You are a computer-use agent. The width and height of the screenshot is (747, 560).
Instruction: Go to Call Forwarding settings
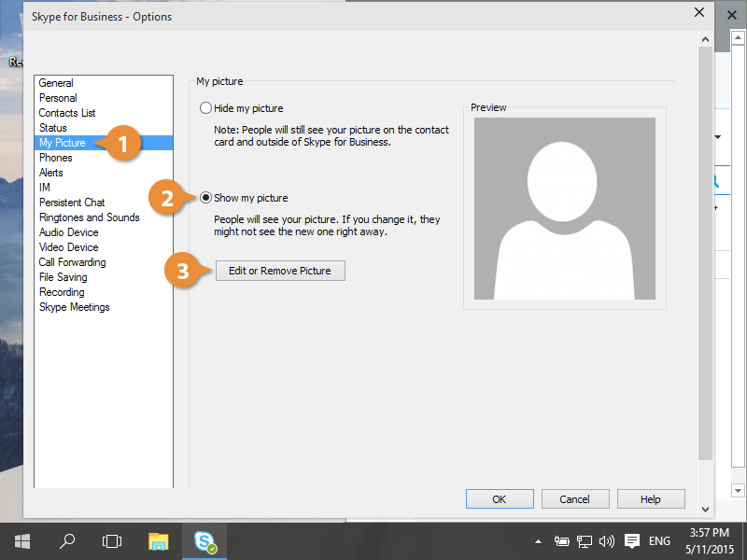pyautogui.click(x=72, y=262)
